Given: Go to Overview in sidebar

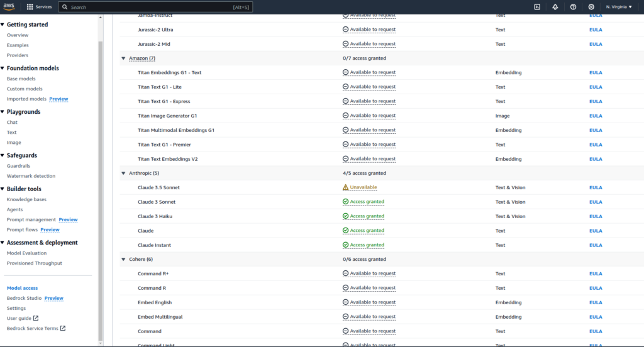Looking at the screenshot, I should pos(18,35).
